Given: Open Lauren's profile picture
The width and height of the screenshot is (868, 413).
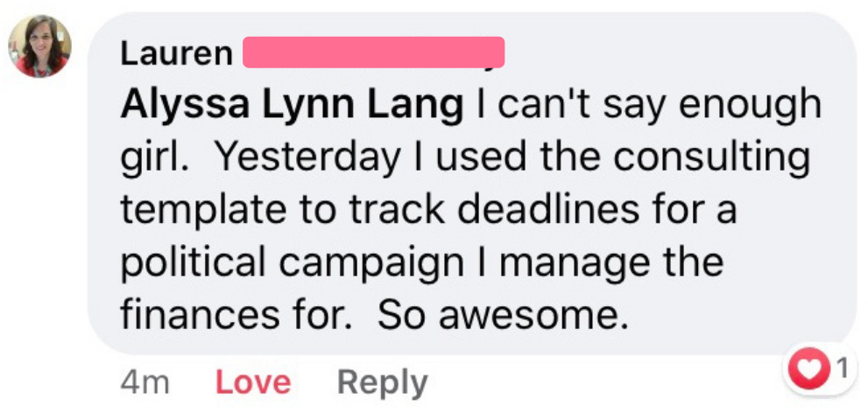Looking at the screenshot, I should pos(39,47).
